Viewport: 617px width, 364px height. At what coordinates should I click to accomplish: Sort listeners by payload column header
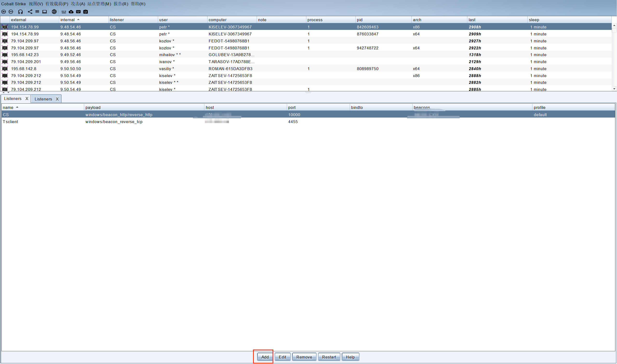pyautogui.click(x=144, y=107)
